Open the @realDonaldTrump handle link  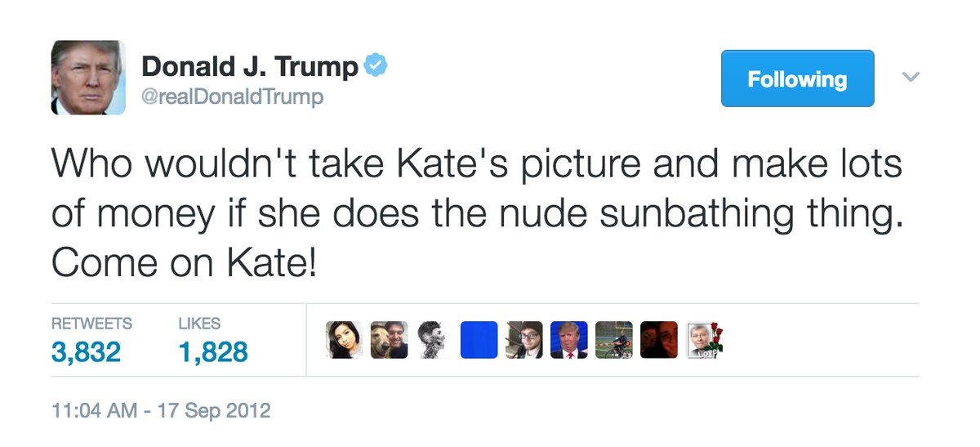click(233, 97)
